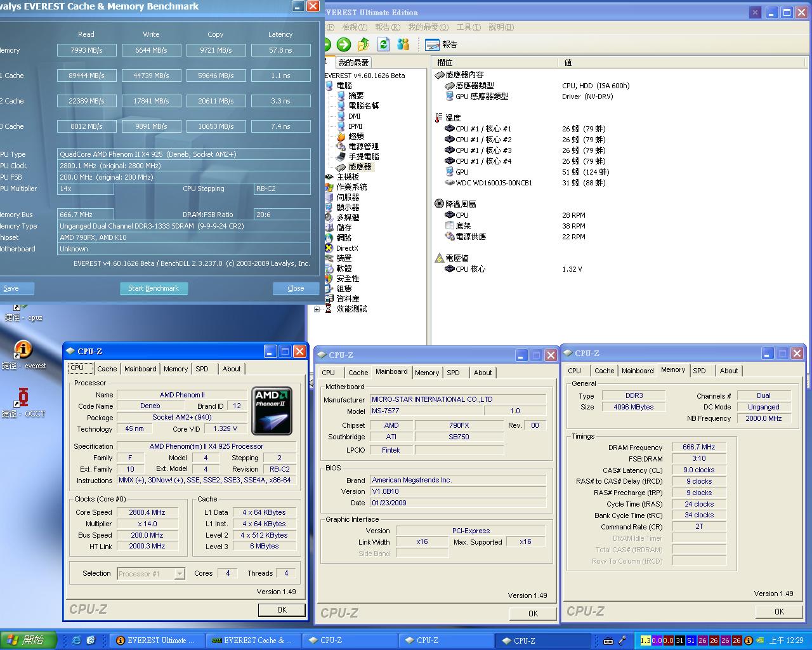The image size is (812, 650).
Task: Select the WDC WD1600JS-00NCB1 drive row
Action: (488, 183)
